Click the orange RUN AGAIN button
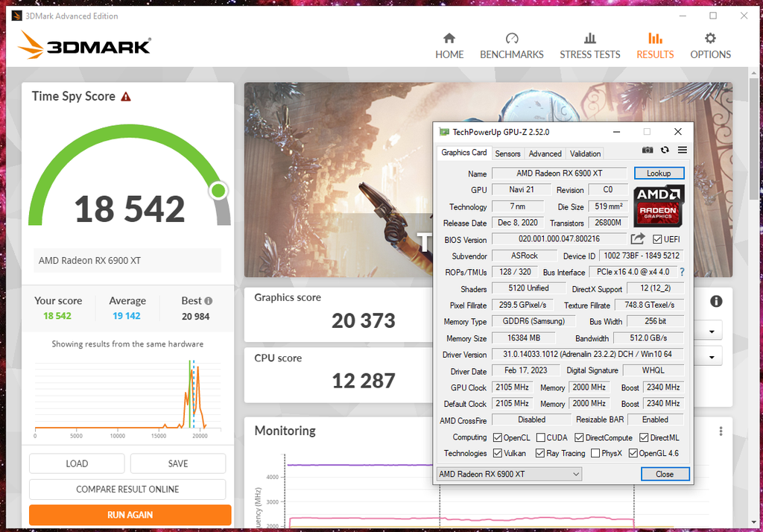Screen dimensions: 763x532 pos(130,515)
